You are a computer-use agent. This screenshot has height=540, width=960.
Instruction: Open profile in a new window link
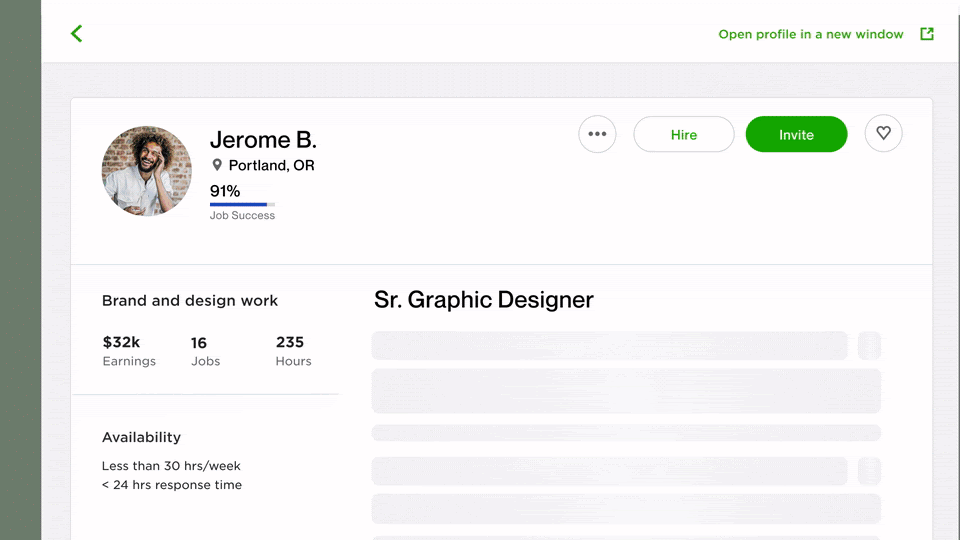click(x=811, y=34)
